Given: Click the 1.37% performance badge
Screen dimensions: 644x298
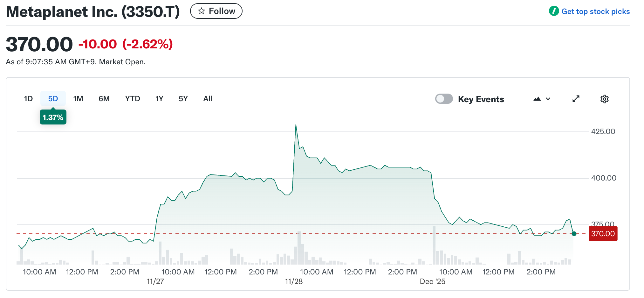Looking at the screenshot, I should (53, 117).
